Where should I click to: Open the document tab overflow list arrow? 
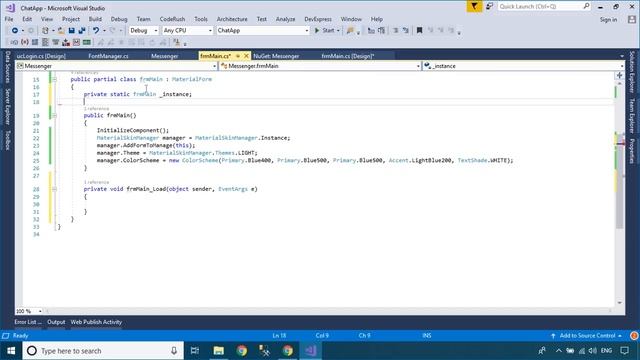(622, 56)
